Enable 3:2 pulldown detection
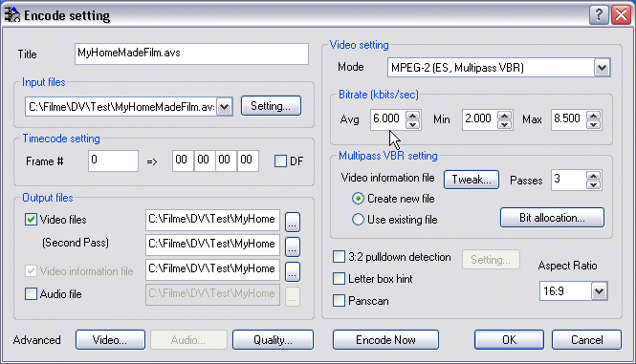The image size is (636, 364). click(x=339, y=257)
